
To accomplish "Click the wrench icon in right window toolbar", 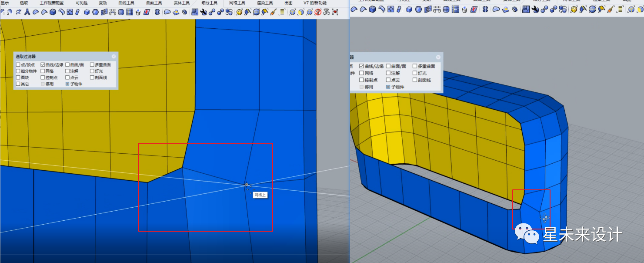I will click(535, 10).
